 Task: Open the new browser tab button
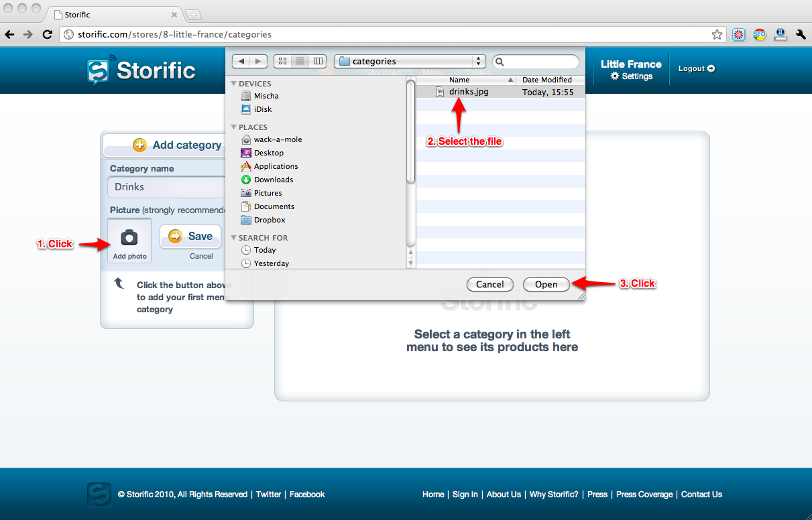point(193,15)
